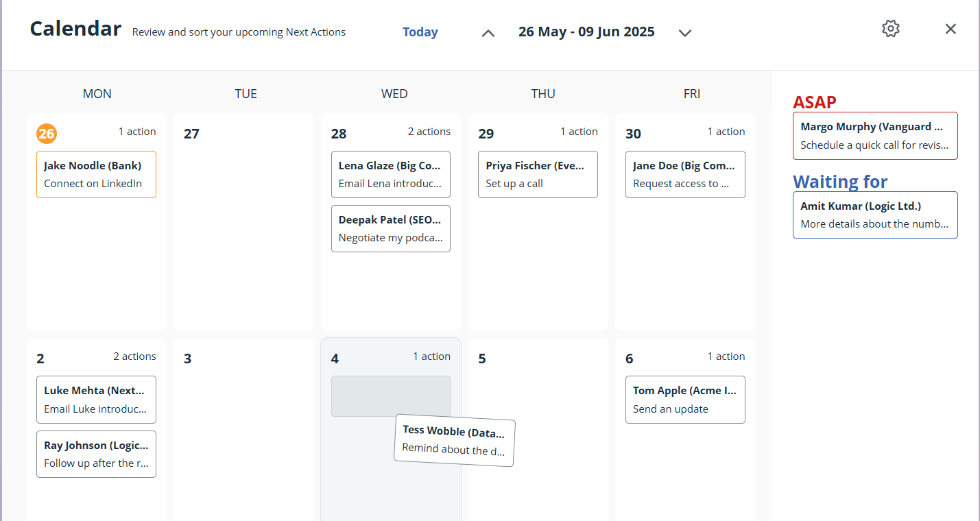Close the Calendar view

tap(951, 29)
